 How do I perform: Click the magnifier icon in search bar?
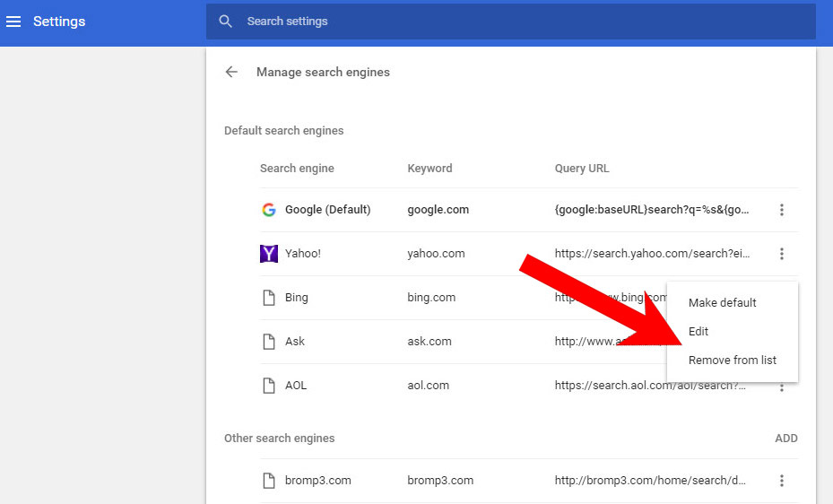[225, 22]
